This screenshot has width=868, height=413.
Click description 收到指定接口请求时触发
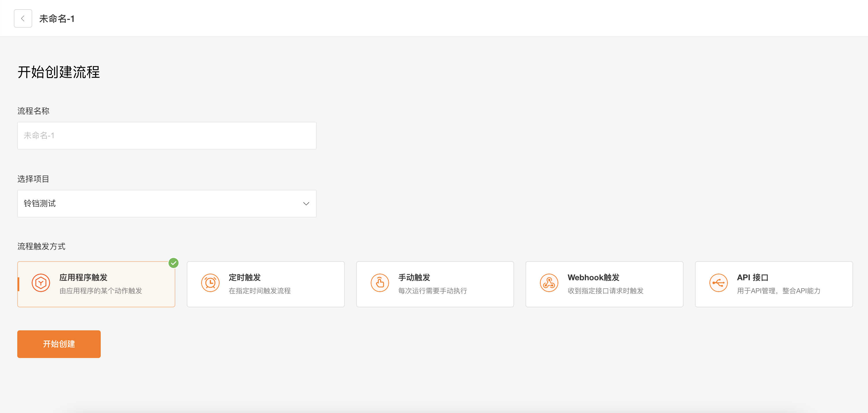tap(606, 291)
